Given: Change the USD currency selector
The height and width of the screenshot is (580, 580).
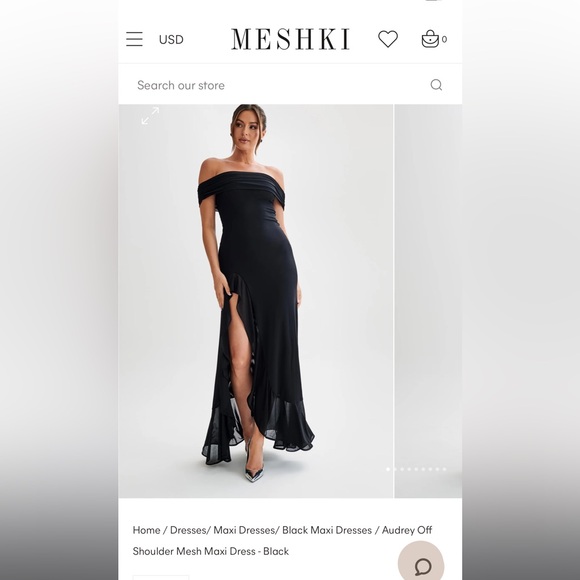Looking at the screenshot, I should (171, 40).
